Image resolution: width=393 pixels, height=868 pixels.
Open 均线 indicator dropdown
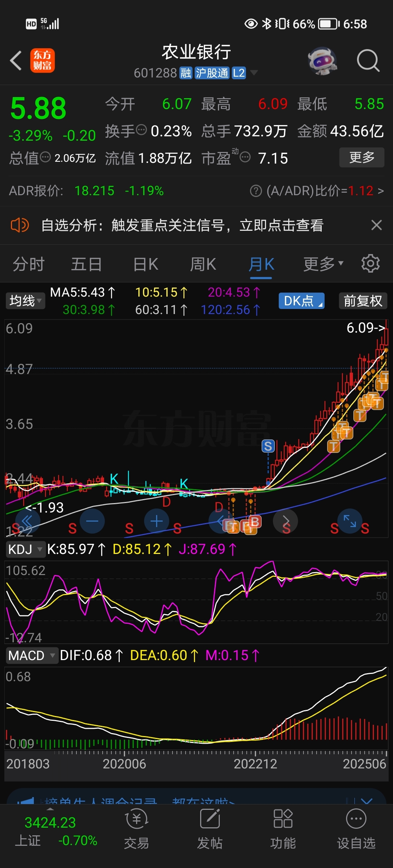coord(25,301)
